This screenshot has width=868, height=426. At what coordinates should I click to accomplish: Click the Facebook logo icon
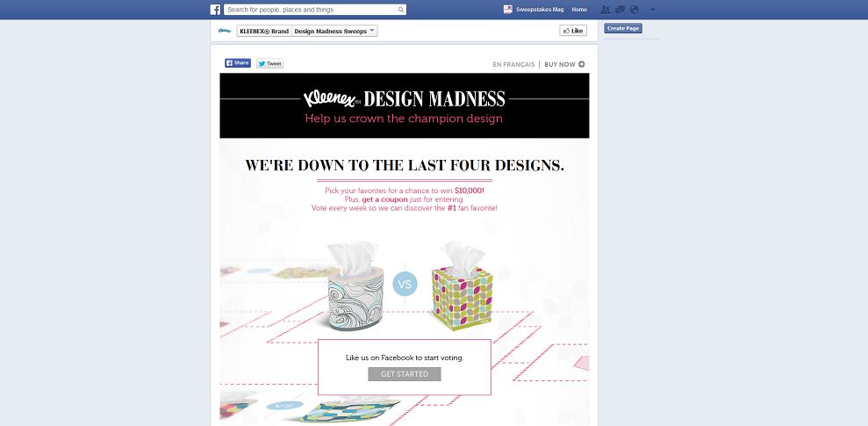point(215,10)
